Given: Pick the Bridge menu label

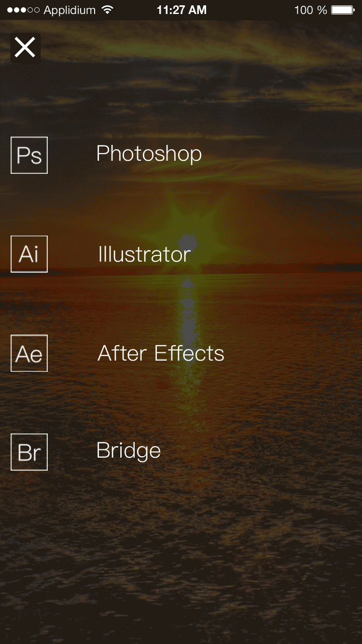Looking at the screenshot, I should tap(128, 451).
